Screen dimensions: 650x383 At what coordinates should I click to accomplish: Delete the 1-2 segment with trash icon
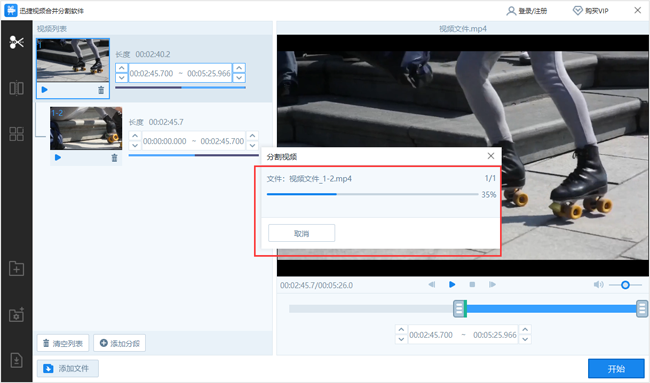(114, 158)
